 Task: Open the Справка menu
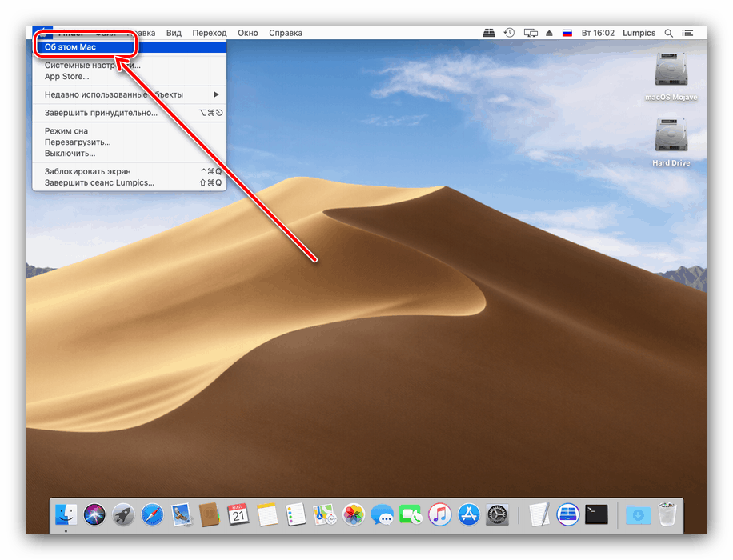click(286, 33)
